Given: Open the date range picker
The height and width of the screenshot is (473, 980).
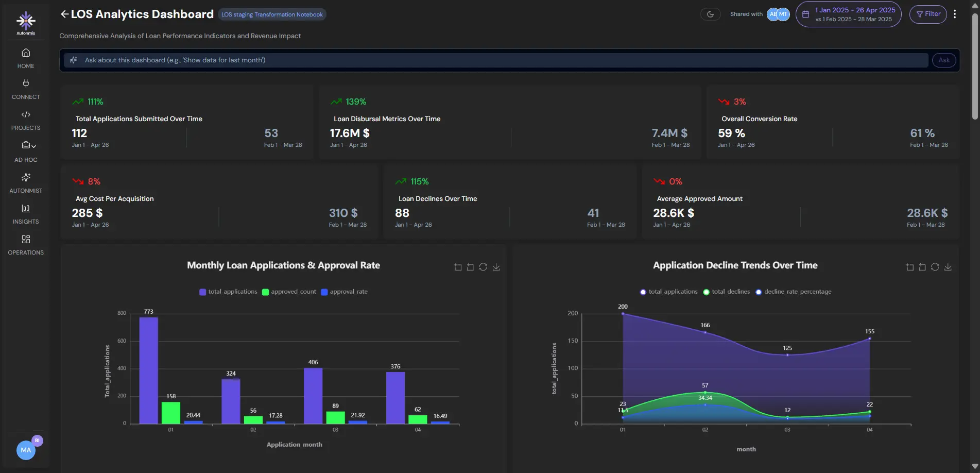Looking at the screenshot, I should coord(848,14).
